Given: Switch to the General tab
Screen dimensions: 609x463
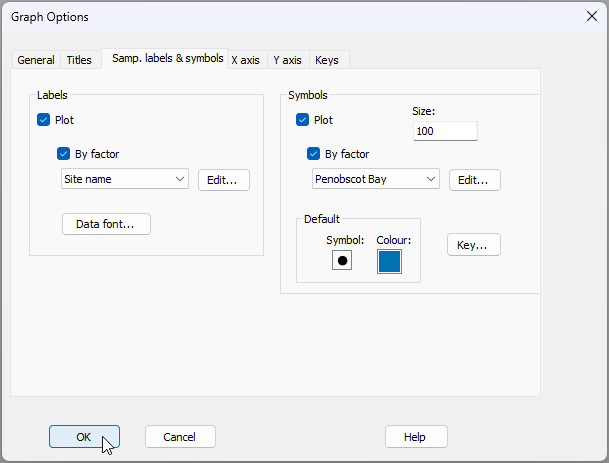Looking at the screenshot, I should coord(36,60).
